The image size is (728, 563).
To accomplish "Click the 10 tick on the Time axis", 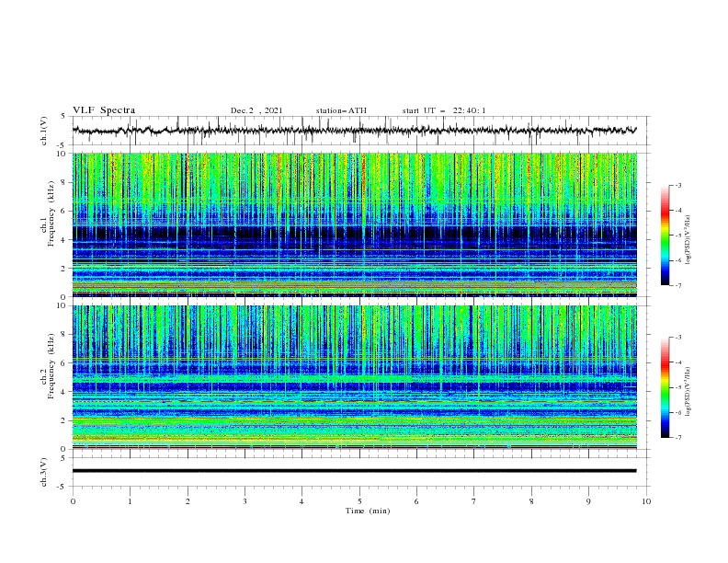I will pos(646,501).
